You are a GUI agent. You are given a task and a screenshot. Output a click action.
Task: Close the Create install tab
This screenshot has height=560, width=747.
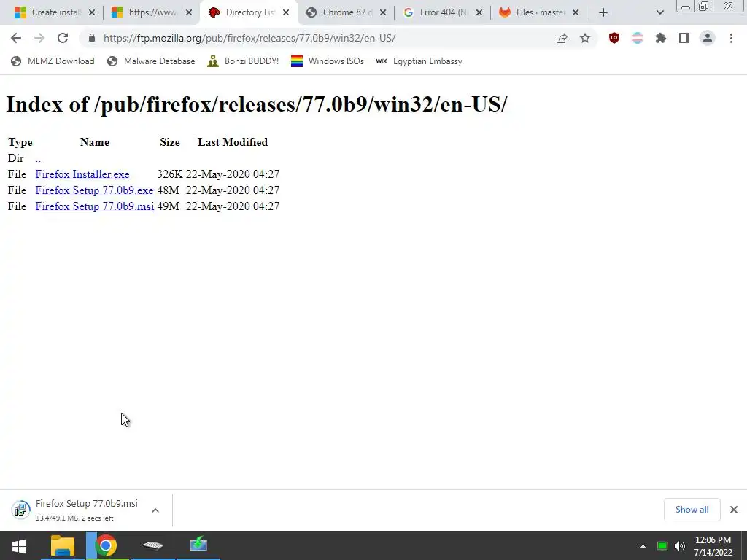(x=92, y=12)
